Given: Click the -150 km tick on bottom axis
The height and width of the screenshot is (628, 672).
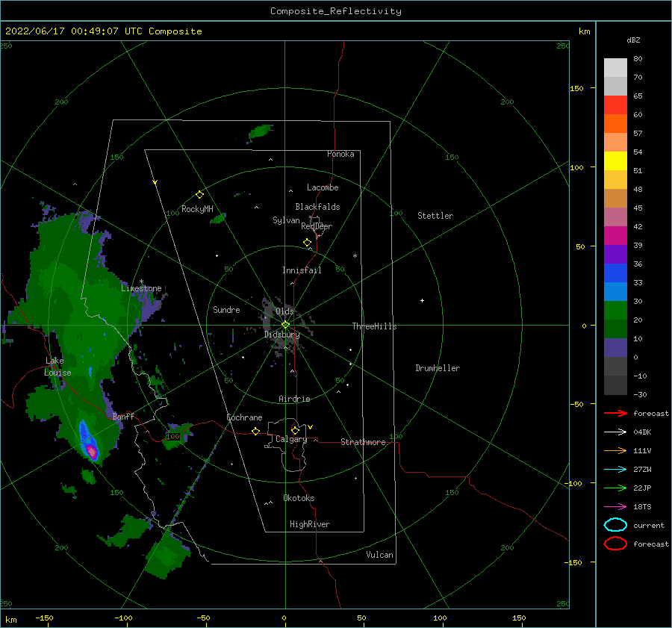Looking at the screenshot, I should tap(44, 618).
